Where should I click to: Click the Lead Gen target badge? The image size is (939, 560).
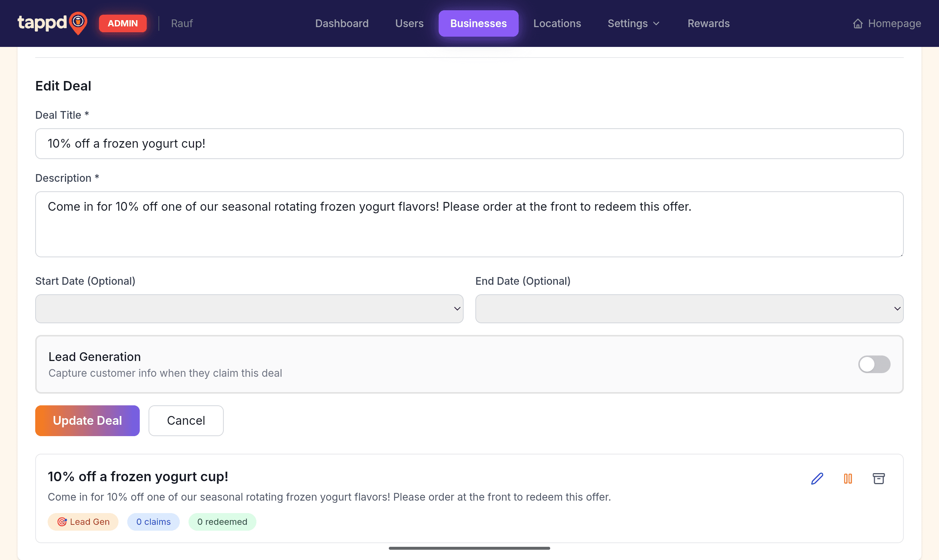pyautogui.click(x=83, y=522)
